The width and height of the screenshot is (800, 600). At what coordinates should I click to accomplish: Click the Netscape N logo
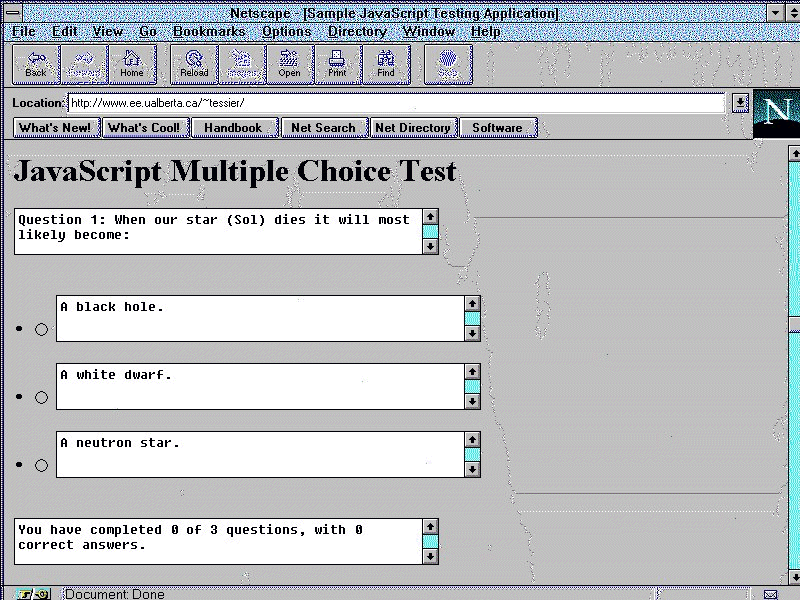click(776, 113)
